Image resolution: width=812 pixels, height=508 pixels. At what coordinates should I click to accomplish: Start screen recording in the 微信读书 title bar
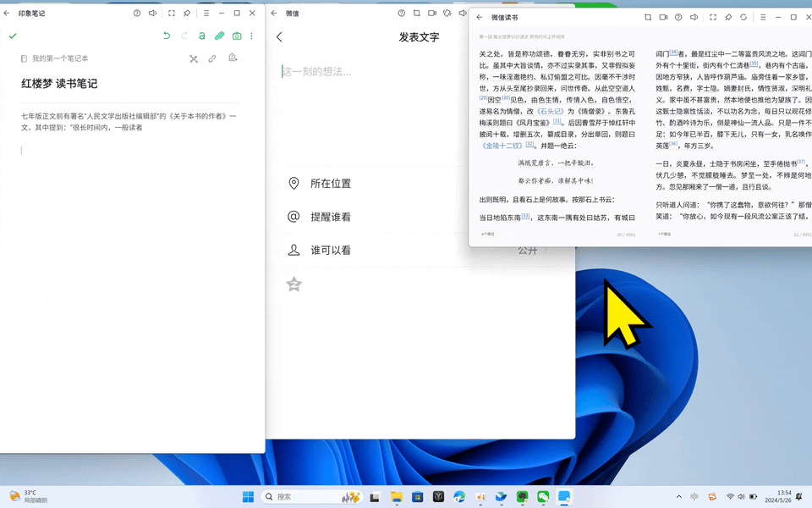coord(663,17)
